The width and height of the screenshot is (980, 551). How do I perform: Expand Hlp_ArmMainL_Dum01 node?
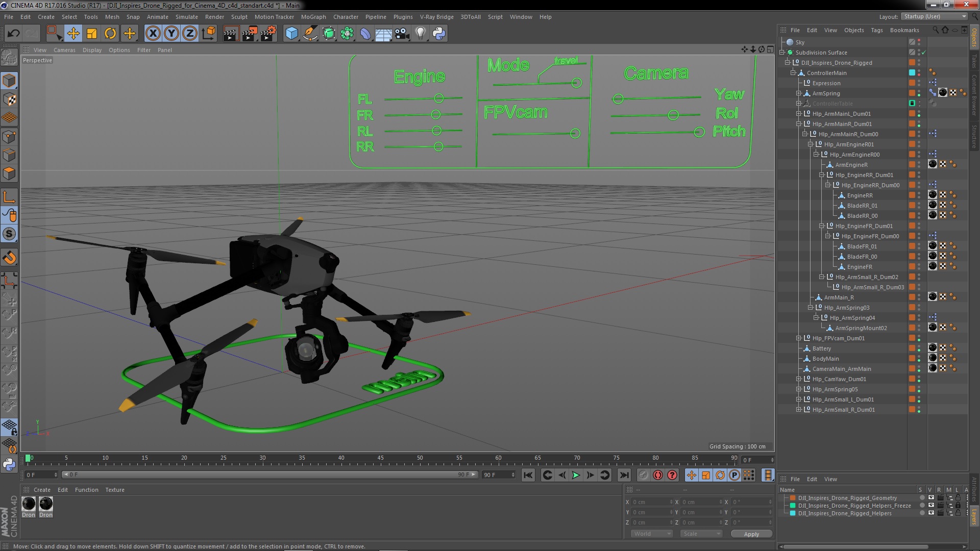click(x=799, y=114)
